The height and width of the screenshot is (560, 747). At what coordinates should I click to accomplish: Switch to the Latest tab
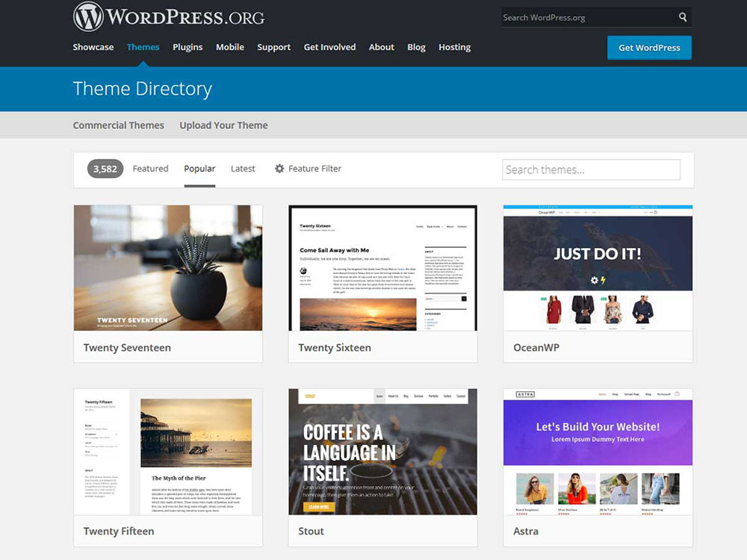pos(243,169)
